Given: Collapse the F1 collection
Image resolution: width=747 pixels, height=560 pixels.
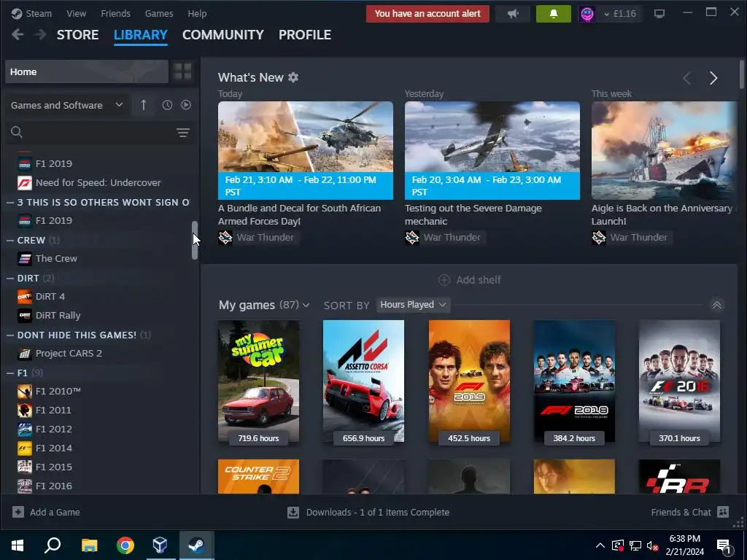Looking at the screenshot, I should [10, 373].
